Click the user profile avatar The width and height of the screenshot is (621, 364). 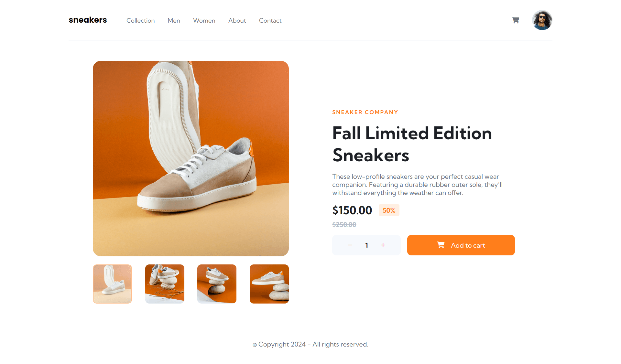pyautogui.click(x=542, y=20)
